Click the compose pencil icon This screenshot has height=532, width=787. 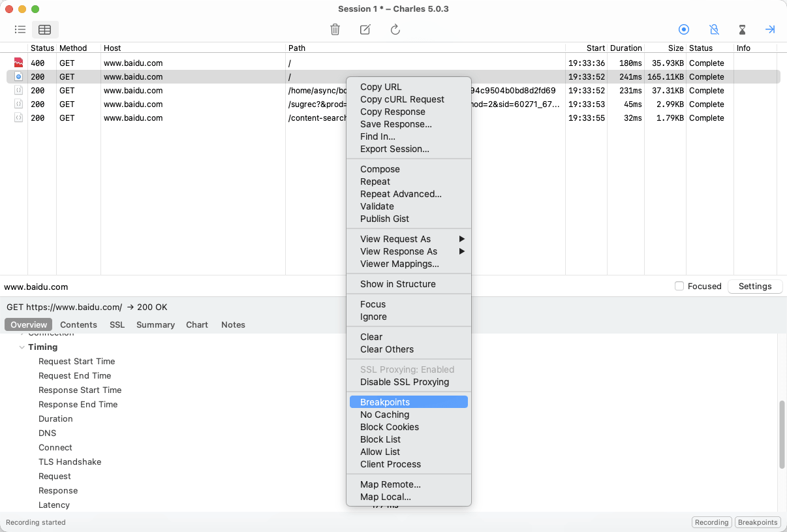(x=365, y=29)
